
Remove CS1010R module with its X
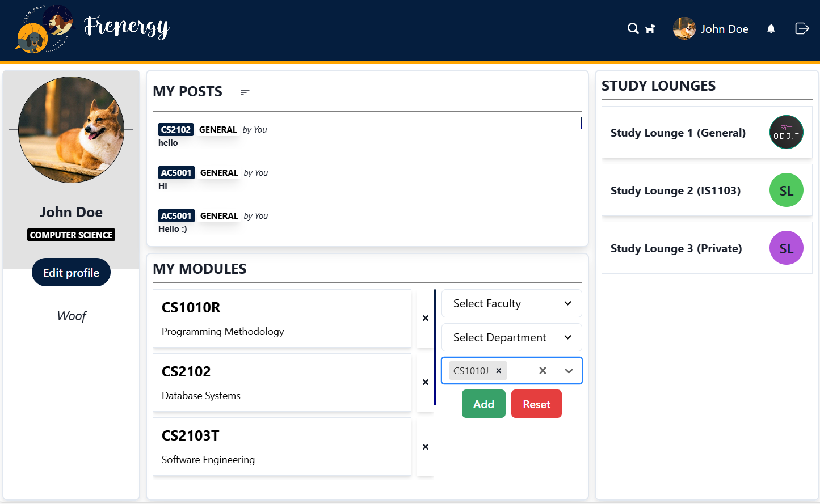pos(425,318)
